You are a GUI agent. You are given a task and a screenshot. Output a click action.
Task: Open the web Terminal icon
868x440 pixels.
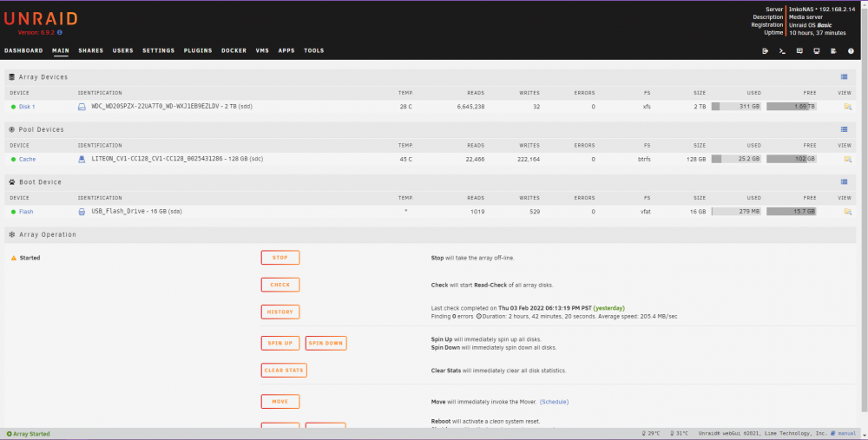pos(782,51)
